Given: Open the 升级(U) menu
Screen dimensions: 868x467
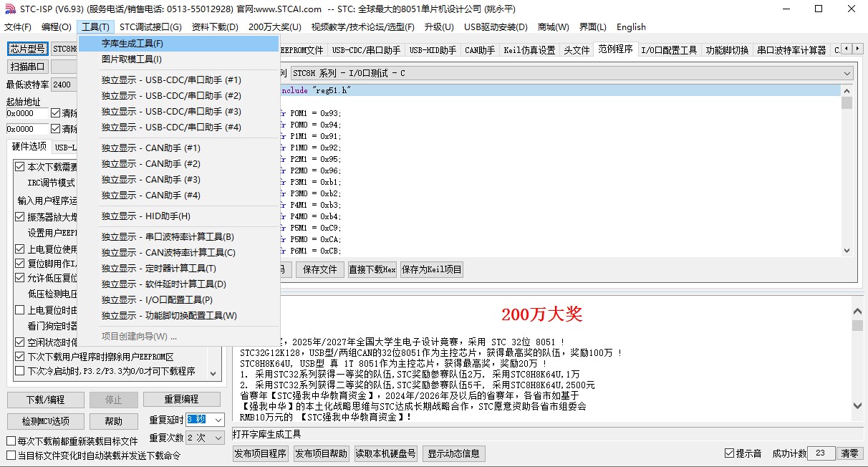Looking at the screenshot, I should coord(439,27).
